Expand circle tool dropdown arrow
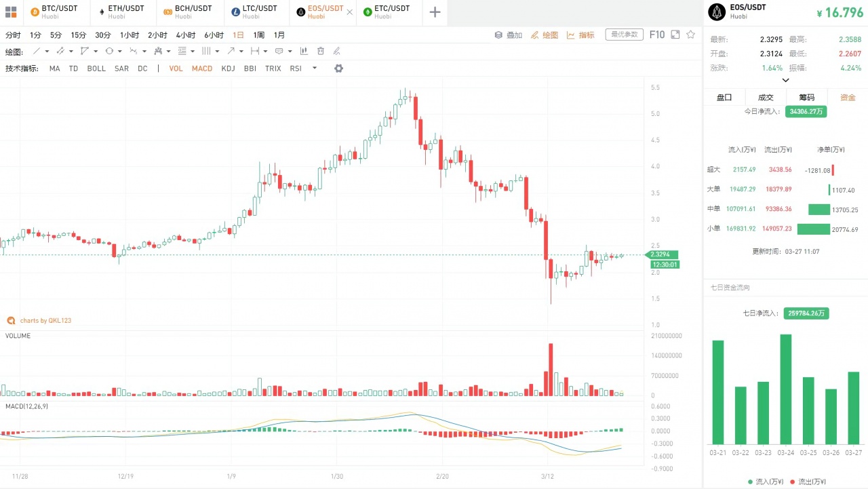Image resolution: width=868 pixels, height=489 pixels. 120,52
